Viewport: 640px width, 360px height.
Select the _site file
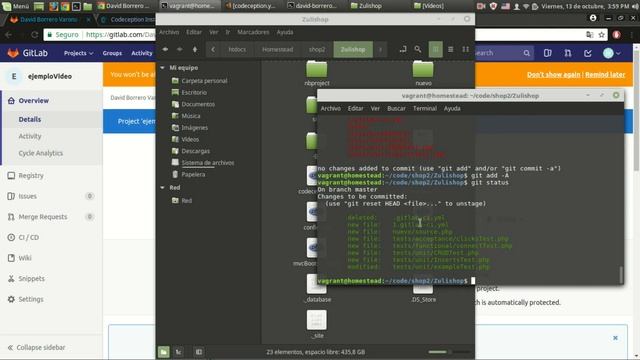[x=317, y=324]
